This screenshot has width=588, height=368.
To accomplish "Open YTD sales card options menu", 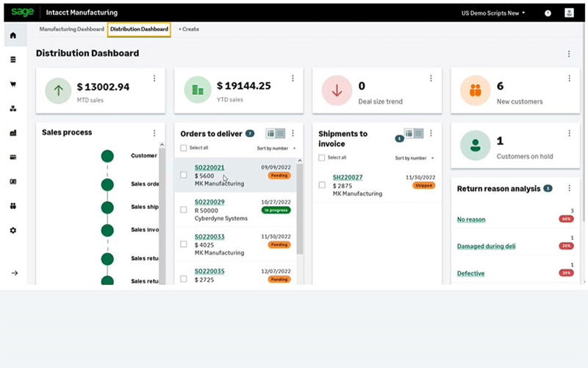I will pyautogui.click(x=293, y=78).
